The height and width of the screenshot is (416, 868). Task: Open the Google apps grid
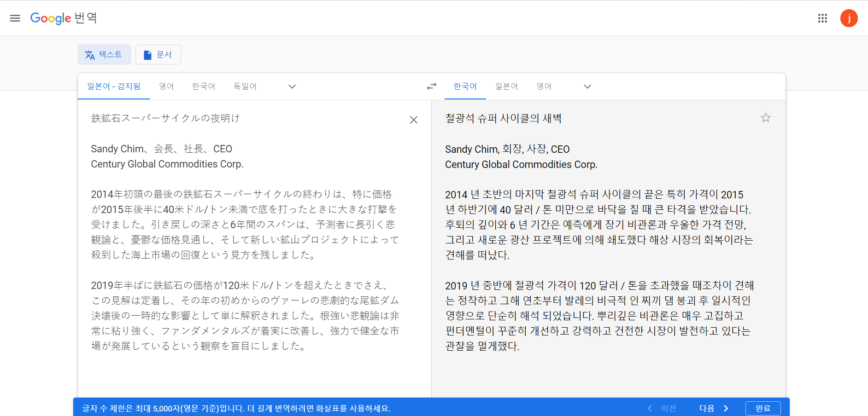pyautogui.click(x=822, y=18)
